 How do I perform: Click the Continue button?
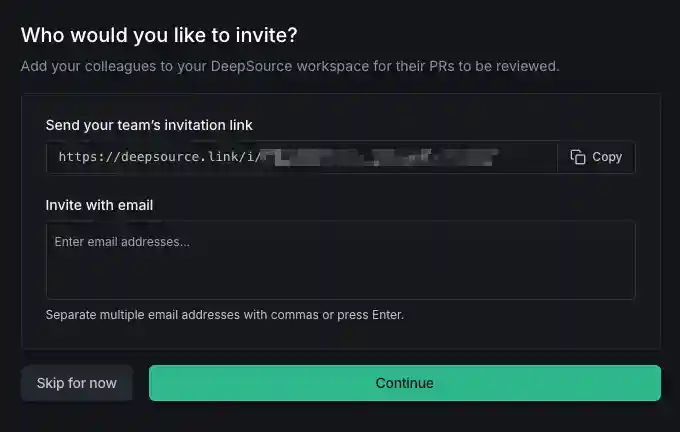click(404, 383)
